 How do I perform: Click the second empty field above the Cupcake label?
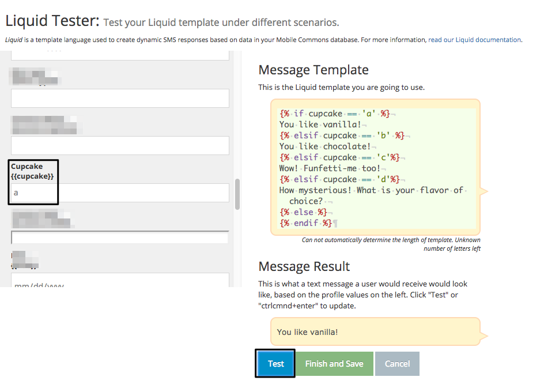click(x=120, y=98)
